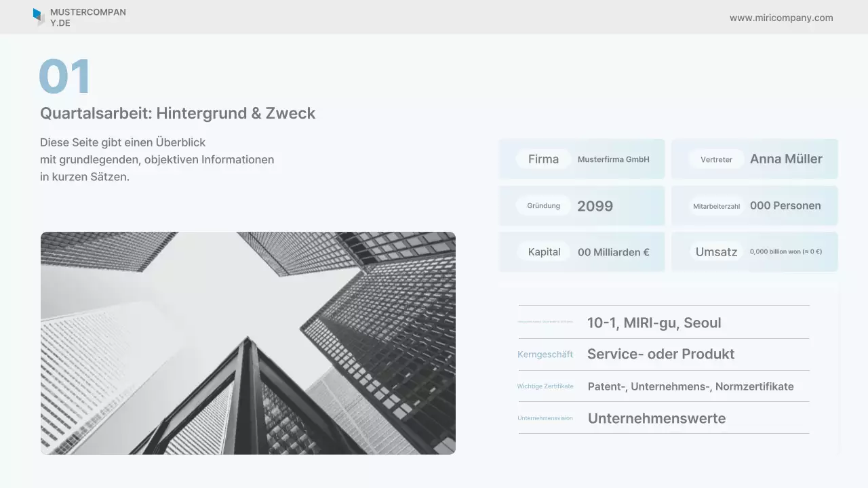Toggle the Firma info card highlight

tap(581, 159)
